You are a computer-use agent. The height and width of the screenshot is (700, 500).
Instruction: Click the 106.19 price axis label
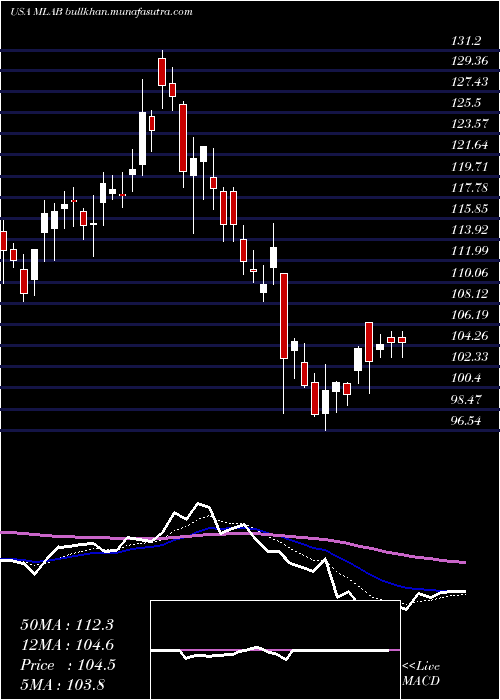point(469,315)
